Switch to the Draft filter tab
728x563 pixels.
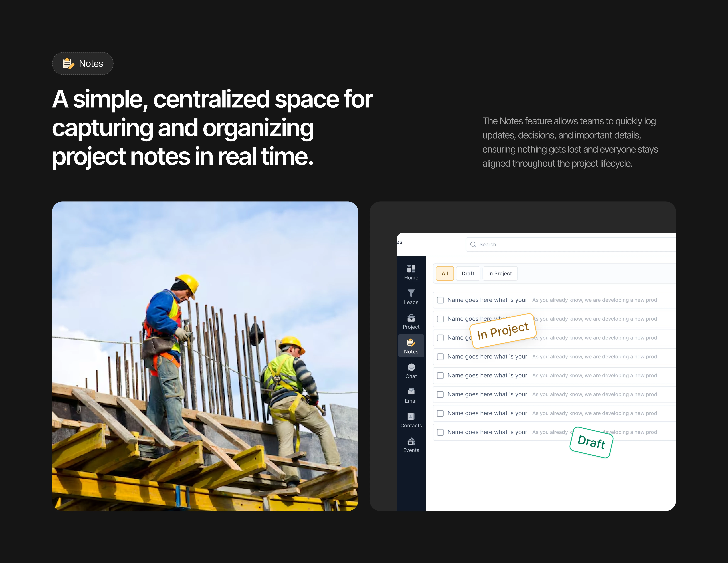click(468, 274)
